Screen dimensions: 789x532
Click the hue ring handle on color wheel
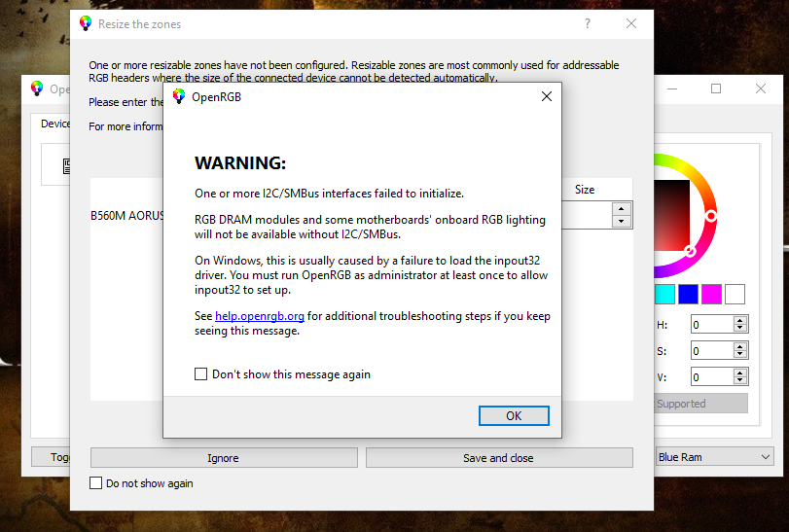click(x=710, y=216)
